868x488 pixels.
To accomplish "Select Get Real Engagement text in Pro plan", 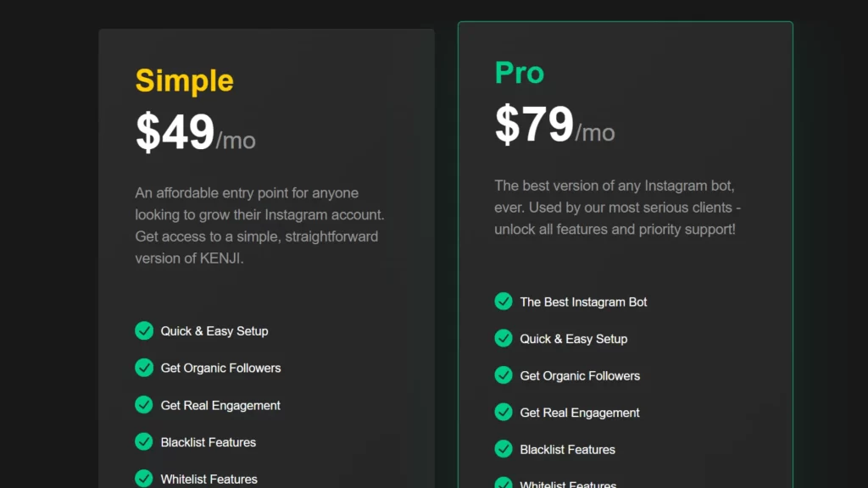I will pyautogui.click(x=580, y=413).
